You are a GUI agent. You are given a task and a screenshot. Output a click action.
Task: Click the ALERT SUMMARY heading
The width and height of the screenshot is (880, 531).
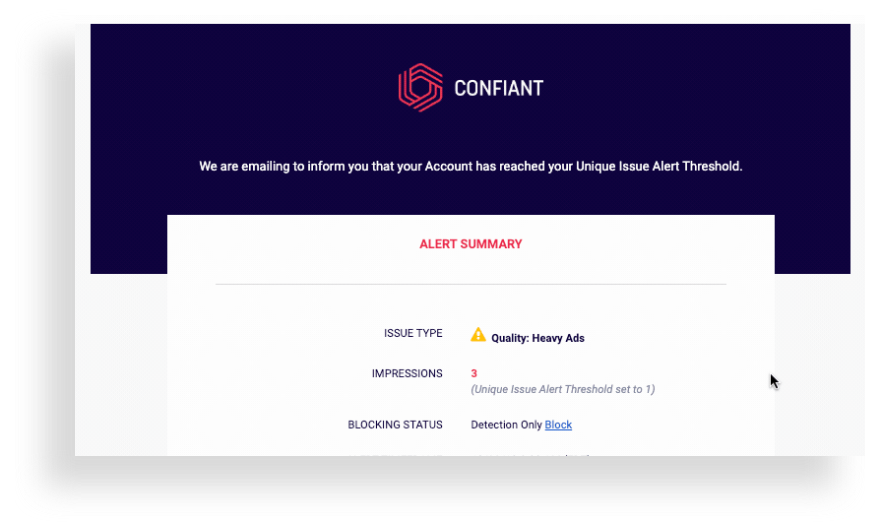coord(470,244)
